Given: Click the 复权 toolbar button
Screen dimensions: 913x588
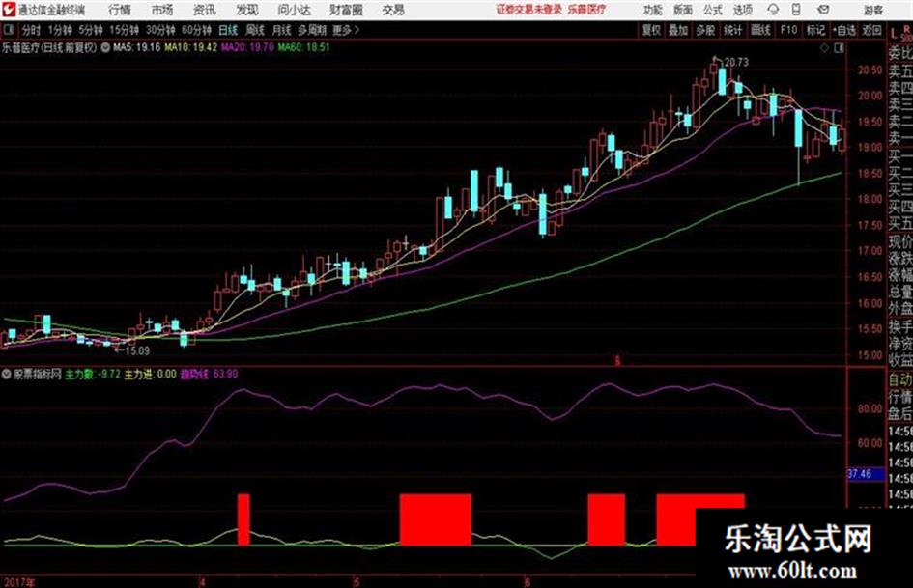Looking at the screenshot, I should pos(650,30).
